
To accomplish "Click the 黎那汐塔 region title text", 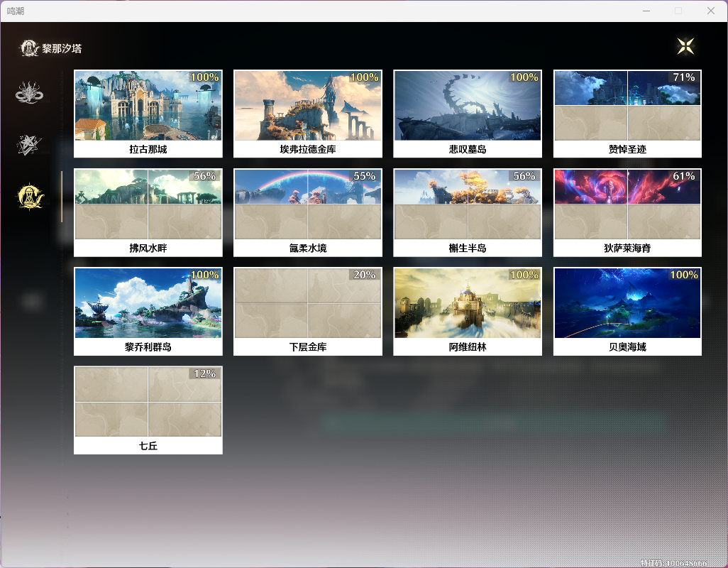I will click(62, 48).
